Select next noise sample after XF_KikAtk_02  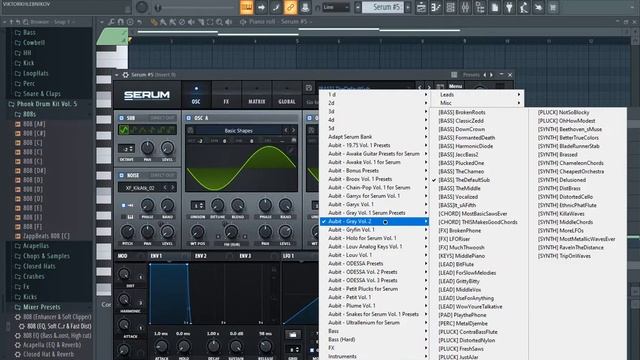(173, 187)
